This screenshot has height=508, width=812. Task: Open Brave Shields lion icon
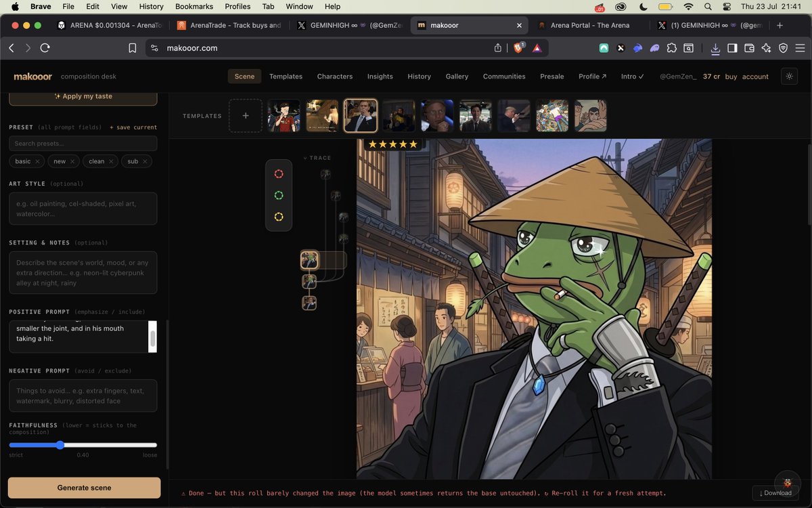518,48
